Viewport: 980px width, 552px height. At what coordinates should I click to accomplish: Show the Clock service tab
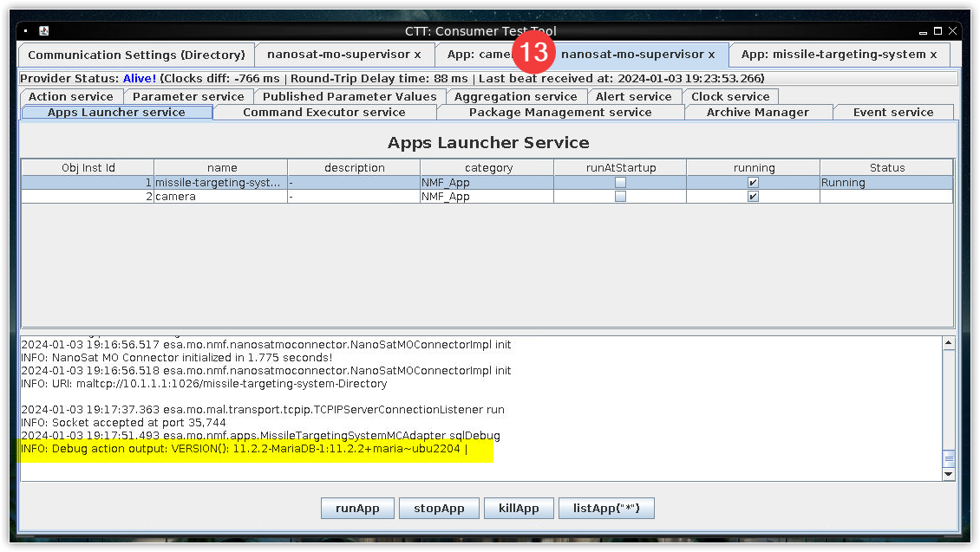pyautogui.click(x=730, y=97)
